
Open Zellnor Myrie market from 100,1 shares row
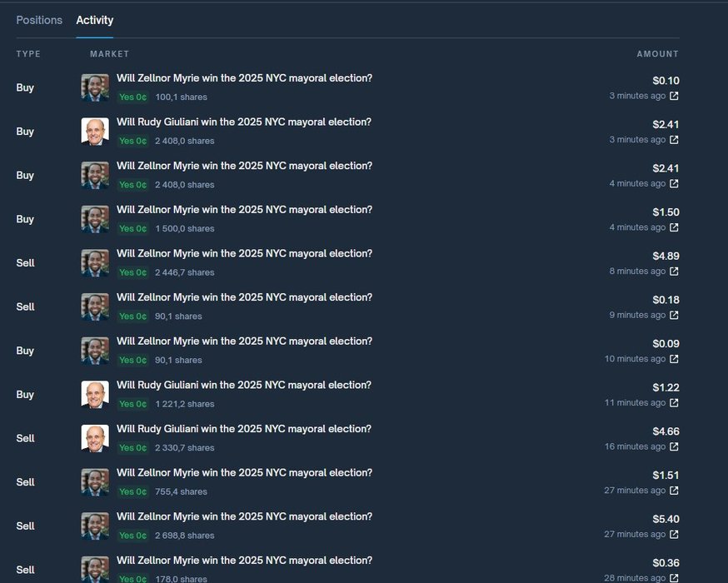click(244, 78)
